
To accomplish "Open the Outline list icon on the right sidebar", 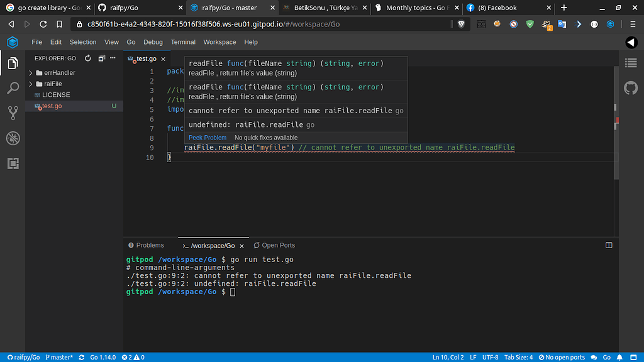I will 631,63.
